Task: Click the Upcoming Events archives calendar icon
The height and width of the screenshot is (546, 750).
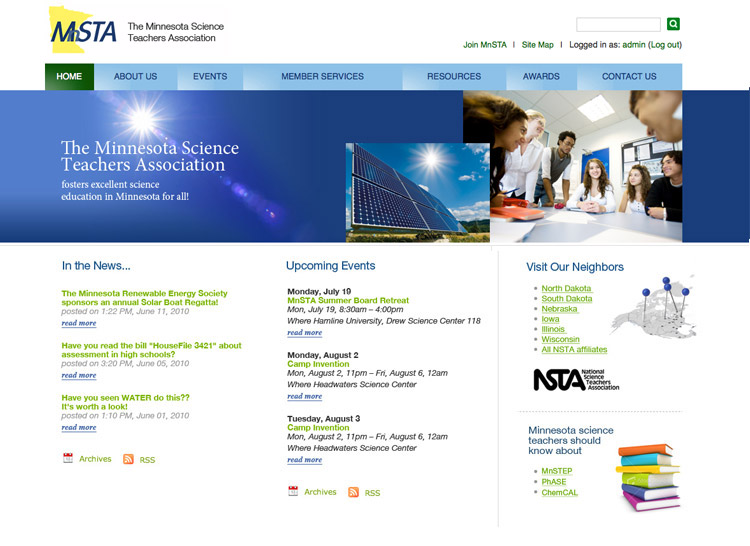Action: [x=293, y=491]
